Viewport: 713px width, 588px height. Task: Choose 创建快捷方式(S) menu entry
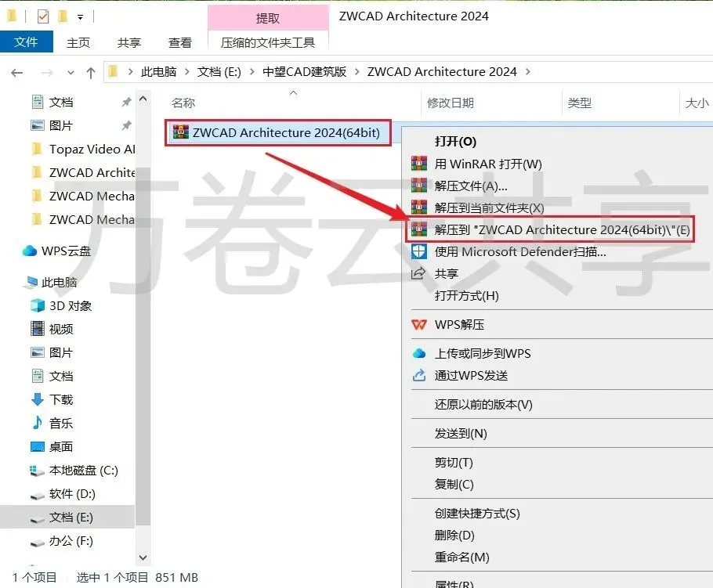tap(477, 514)
